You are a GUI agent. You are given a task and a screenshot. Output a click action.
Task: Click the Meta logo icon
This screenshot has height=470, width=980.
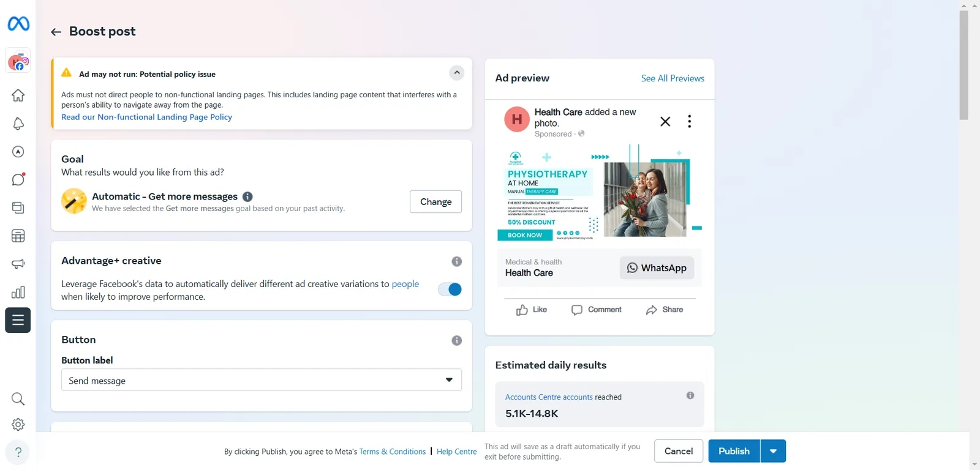click(18, 23)
